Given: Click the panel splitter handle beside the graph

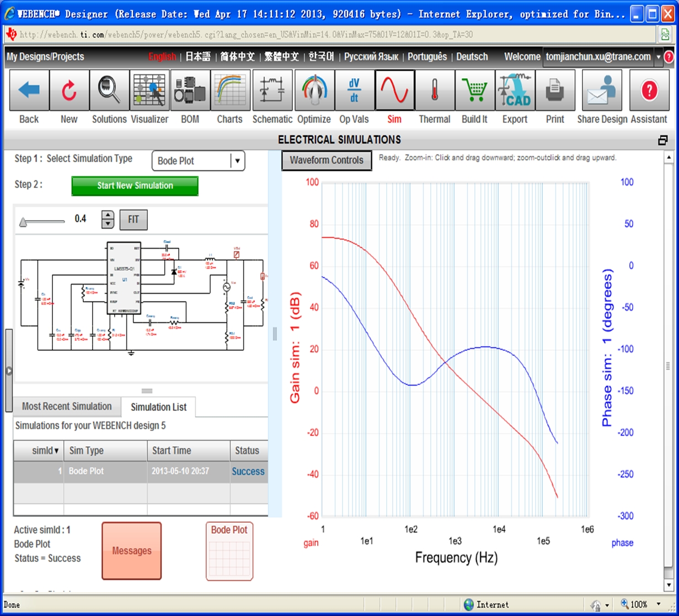Looking at the screenshot, I should [x=275, y=334].
